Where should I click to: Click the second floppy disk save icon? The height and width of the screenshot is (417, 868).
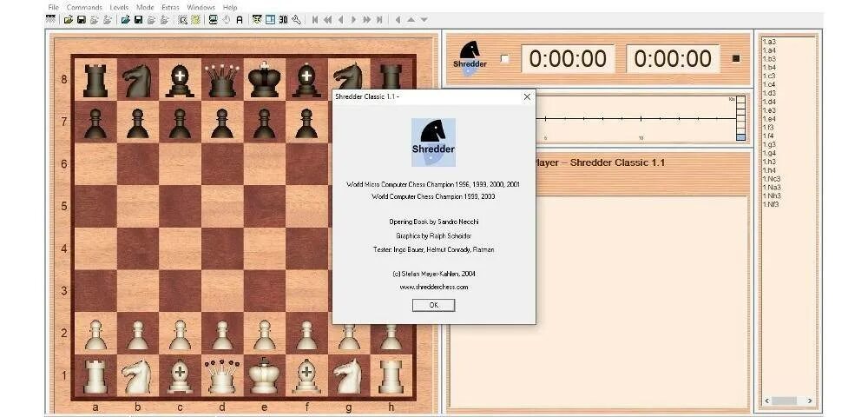tap(138, 20)
